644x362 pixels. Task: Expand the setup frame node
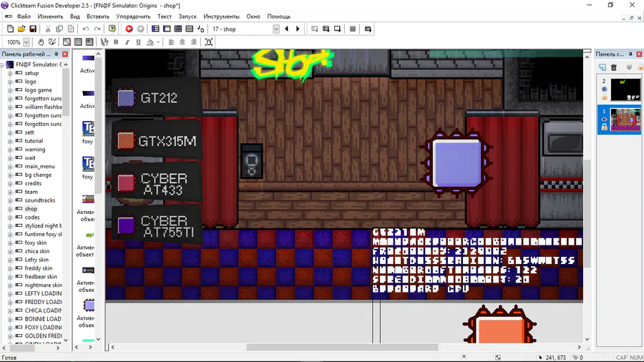(x=10, y=73)
